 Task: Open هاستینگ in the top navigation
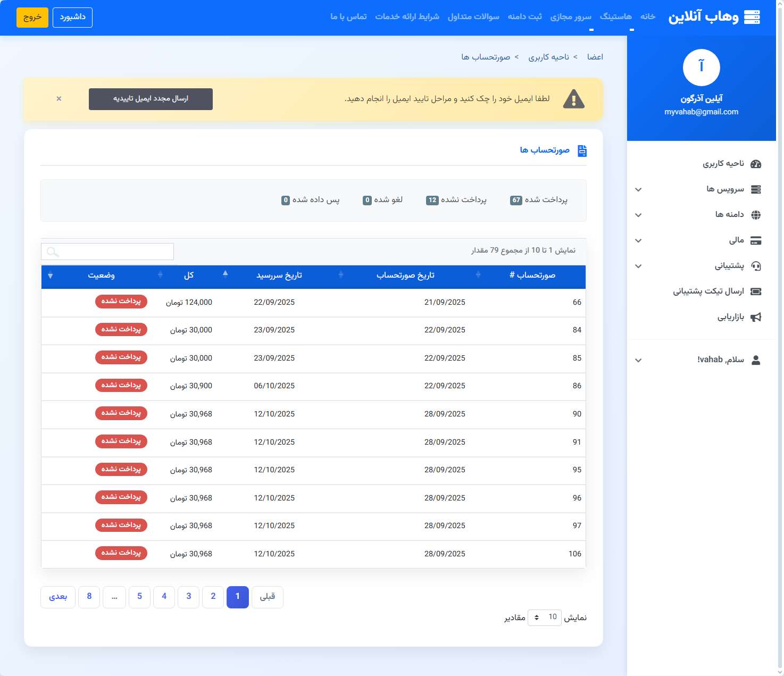615,16
